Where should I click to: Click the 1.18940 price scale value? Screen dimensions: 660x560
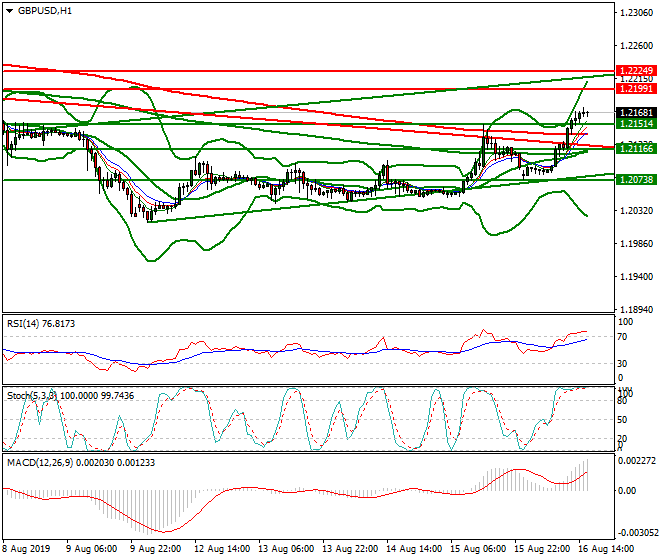(x=636, y=309)
